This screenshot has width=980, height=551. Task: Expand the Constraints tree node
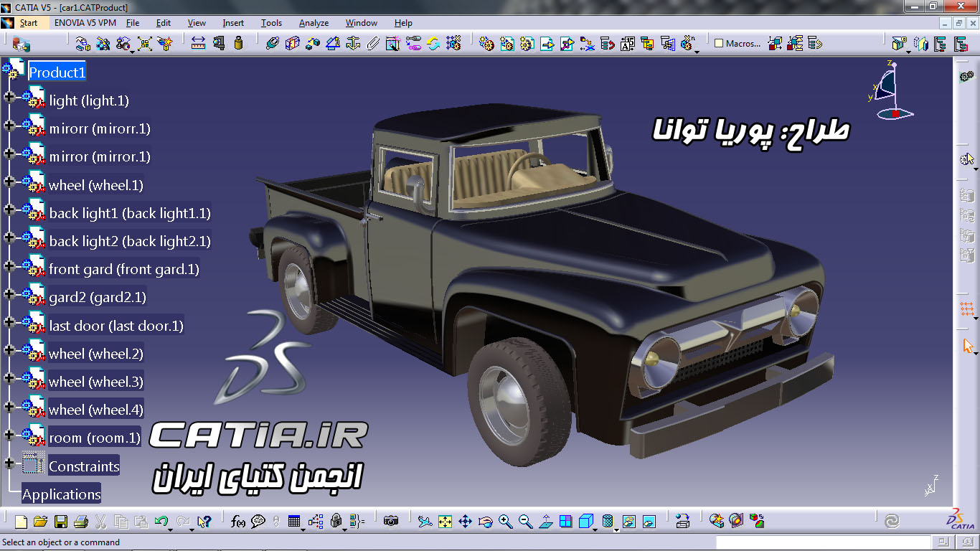point(9,462)
